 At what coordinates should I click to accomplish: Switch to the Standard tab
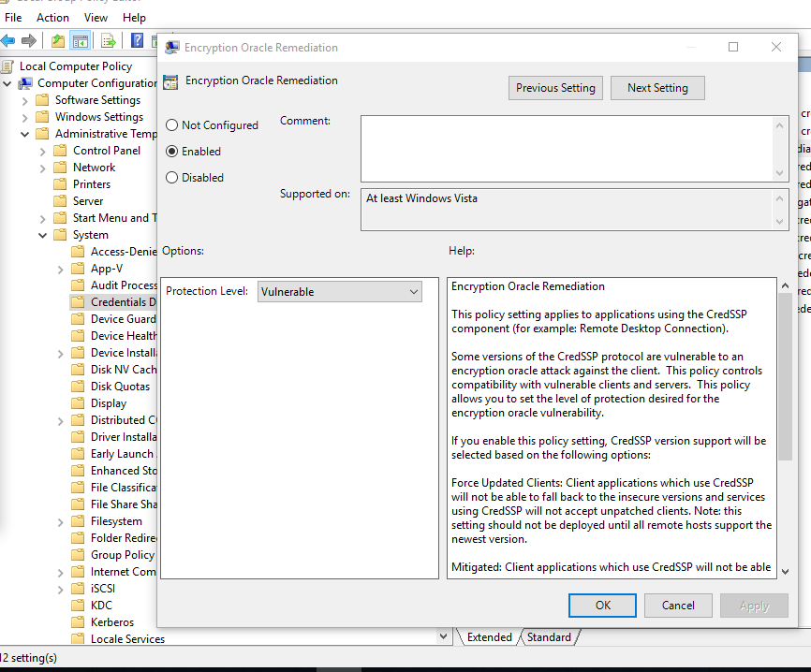549,636
